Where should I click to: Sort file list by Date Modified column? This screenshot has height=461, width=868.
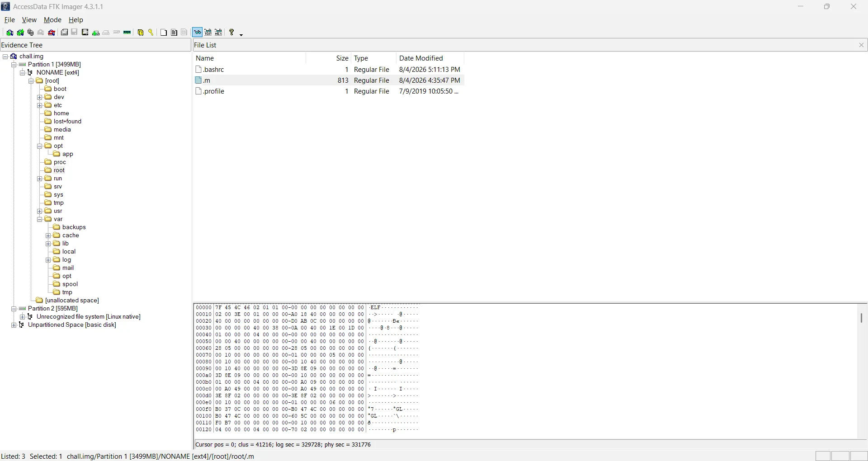(430, 58)
